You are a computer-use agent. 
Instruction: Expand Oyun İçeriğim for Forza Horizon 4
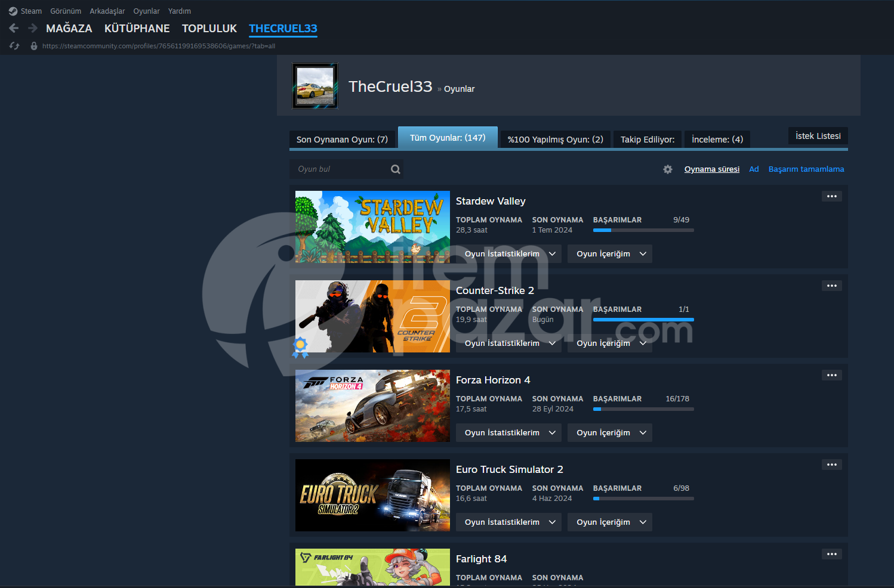(610, 433)
